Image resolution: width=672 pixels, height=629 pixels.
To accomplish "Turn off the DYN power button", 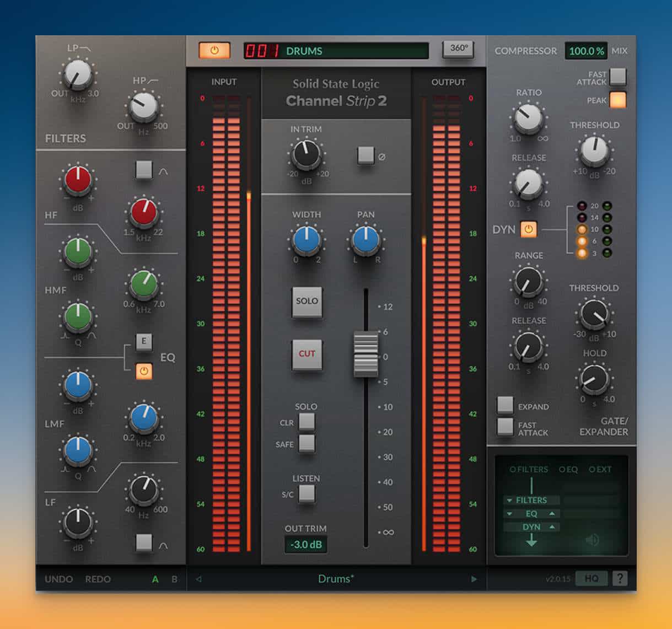I will (x=528, y=229).
